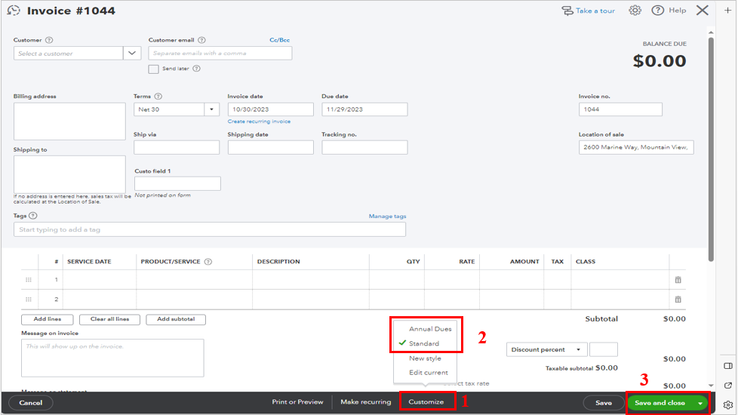Viewport: 738px width, 415px height.
Task: Click the Select a customer field
Action: [x=68, y=53]
